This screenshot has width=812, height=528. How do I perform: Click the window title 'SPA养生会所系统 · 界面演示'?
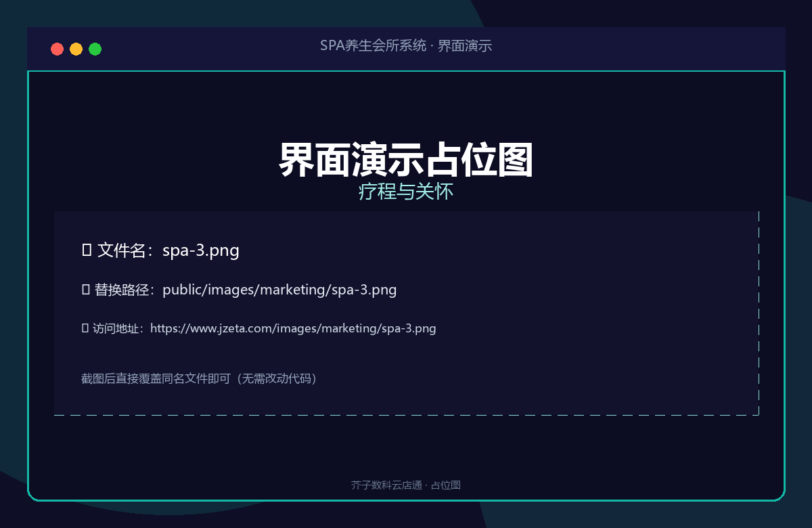pyautogui.click(x=406, y=46)
